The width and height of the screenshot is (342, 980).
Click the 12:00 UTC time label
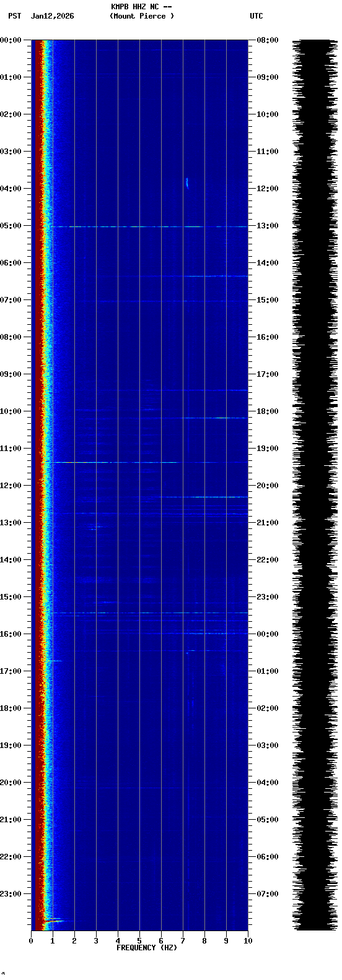coord(268,189)
